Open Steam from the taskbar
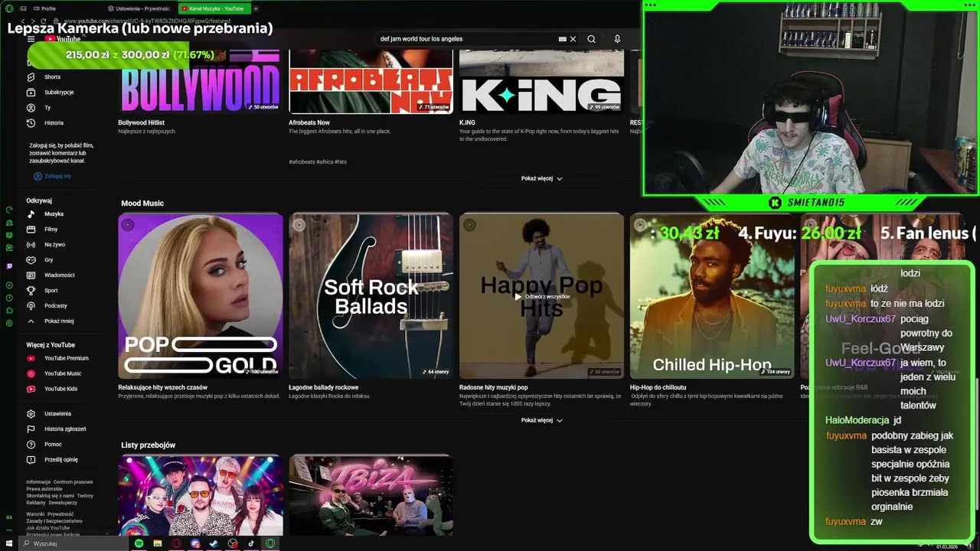 coord(214,543)
